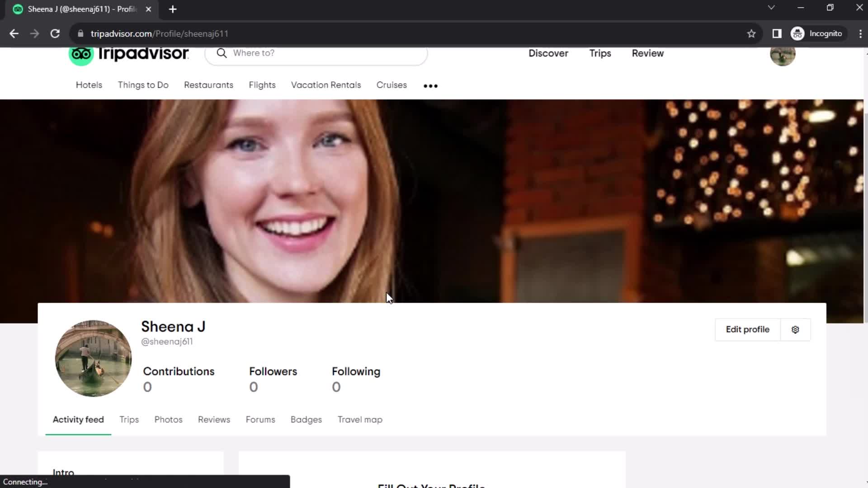Click the page reload refresh icon
868x488 pixels.
55,33
